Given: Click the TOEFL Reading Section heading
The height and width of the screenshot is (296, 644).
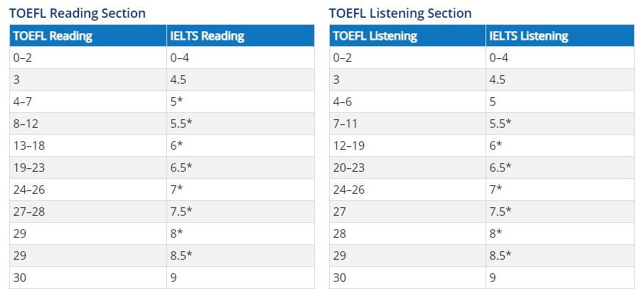Looking at the screenshot, I should point(77,13).
